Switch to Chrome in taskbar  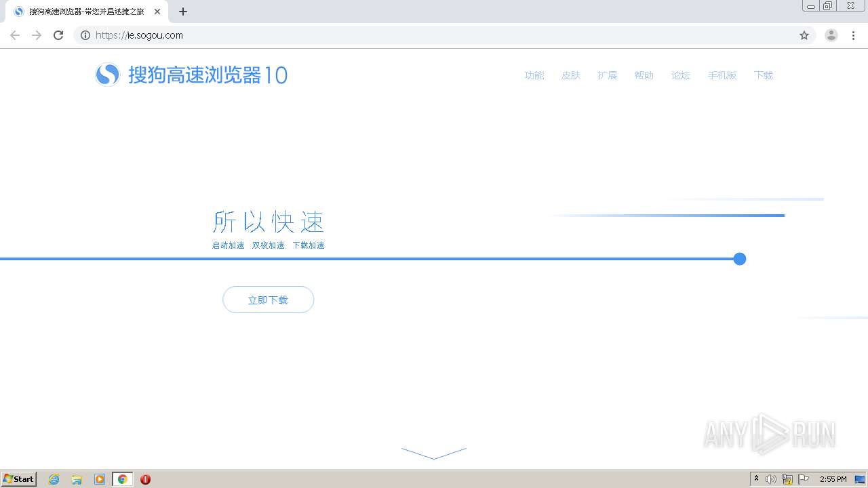tap(122, 479)
